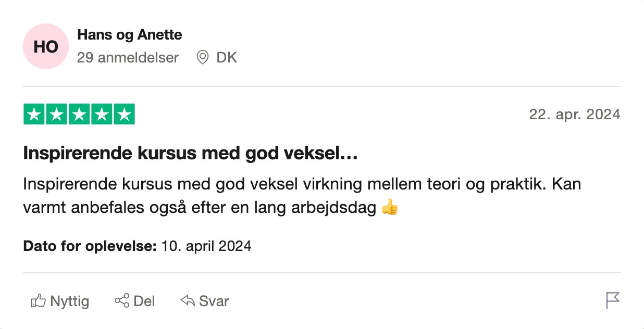
Task: Open the 29 anmeldelser reviews link
Action: click(128, 58)
